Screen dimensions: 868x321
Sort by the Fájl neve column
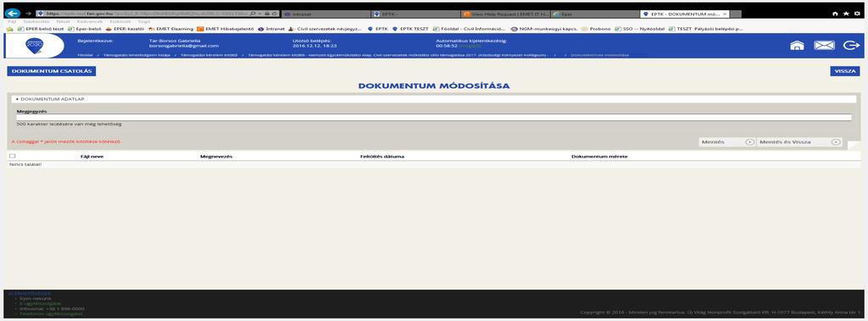pyautogui.click(x=91, y=157)
